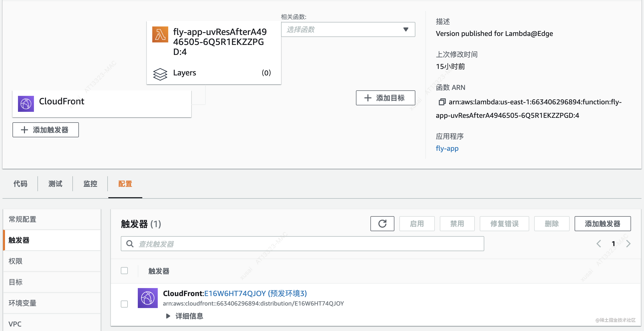Open 权限 in the sidebar
This screenshot has width=644, height=331.
pos(52,261)
